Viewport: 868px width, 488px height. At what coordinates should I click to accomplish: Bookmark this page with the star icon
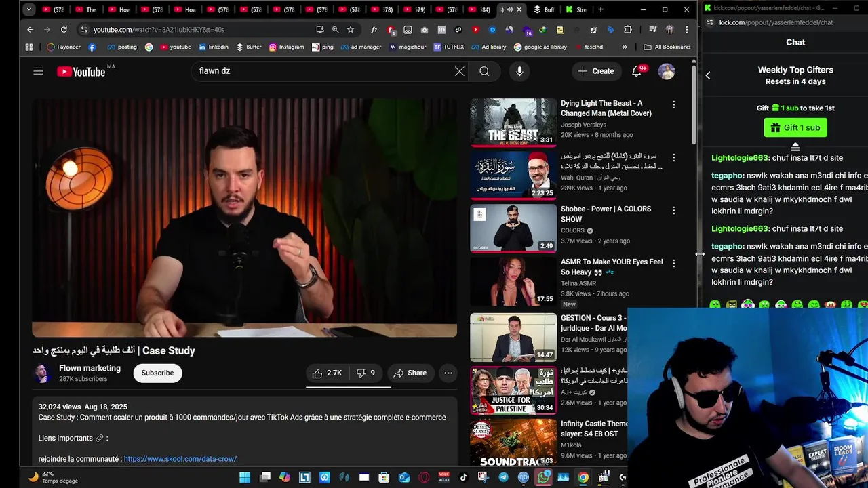tap(350, 30)
